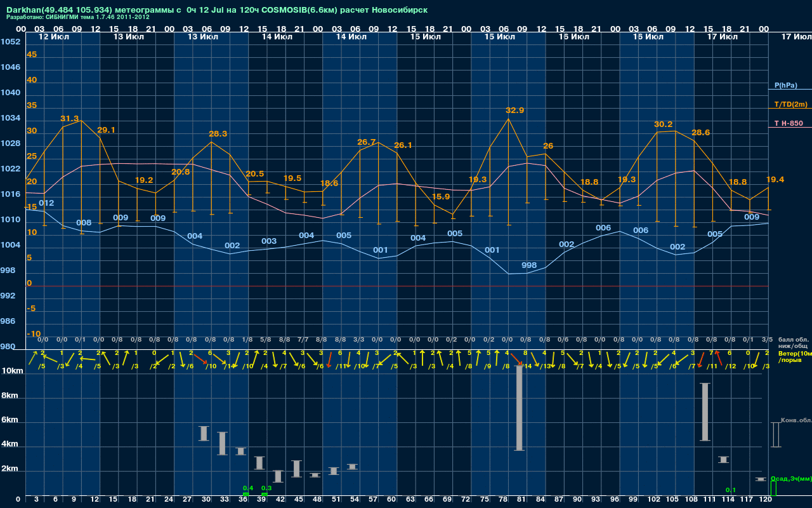
Task: Click the -10 temperature axis label
Action: click(34, 333)
